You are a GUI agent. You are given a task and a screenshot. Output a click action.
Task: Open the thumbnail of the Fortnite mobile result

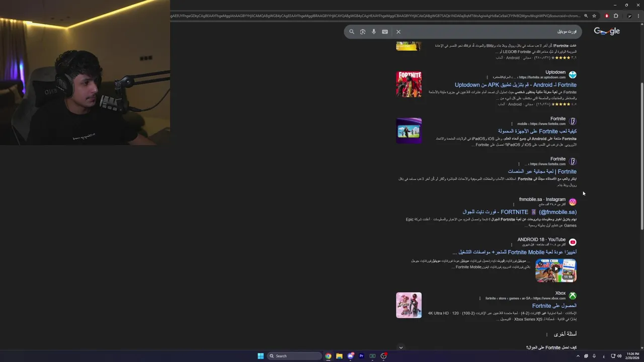[x=409, y=131]
